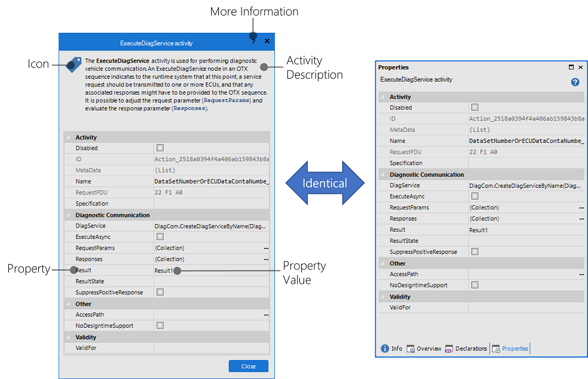
Task: Switch to the Declarations tab
Action: [x=470, y=349]
